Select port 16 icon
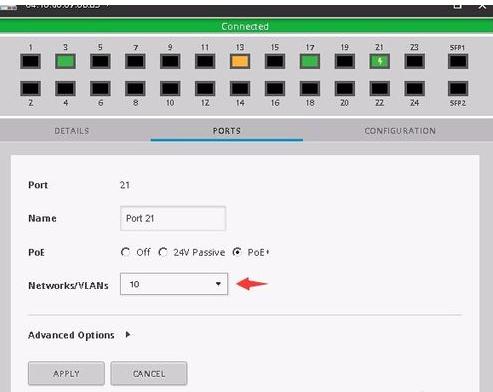 click(x=275, y=89)
